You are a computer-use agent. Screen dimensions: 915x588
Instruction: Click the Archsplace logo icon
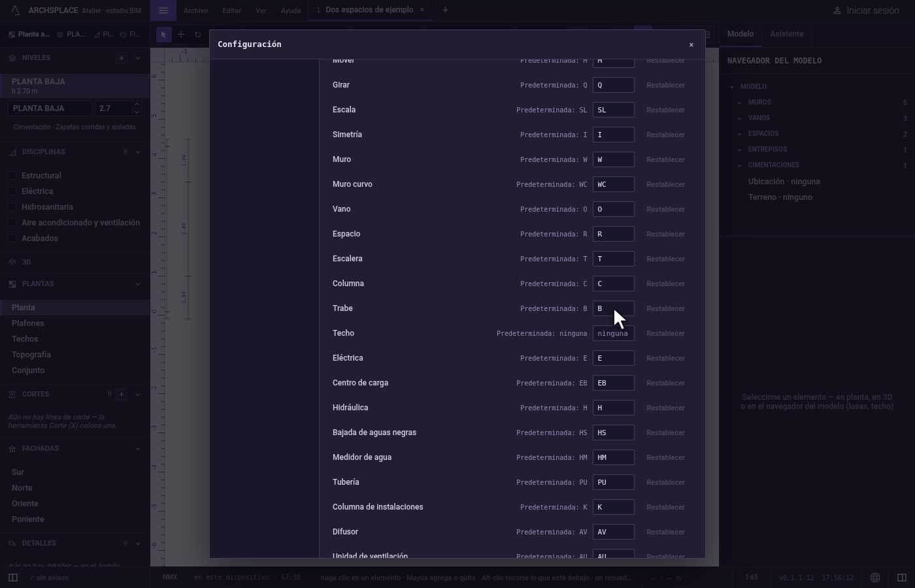tap(16, 10)
